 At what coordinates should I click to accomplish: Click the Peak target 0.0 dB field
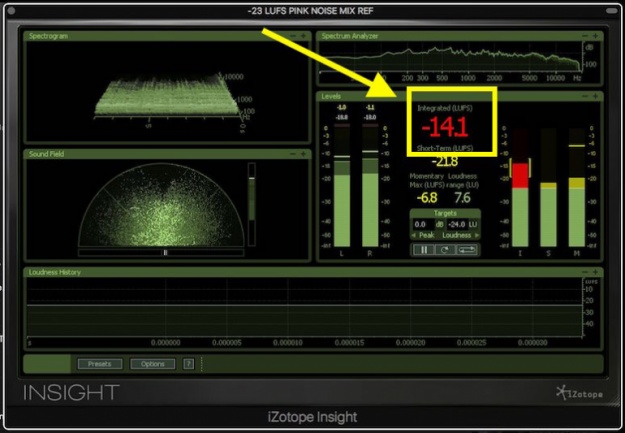(x=423, y=224)
